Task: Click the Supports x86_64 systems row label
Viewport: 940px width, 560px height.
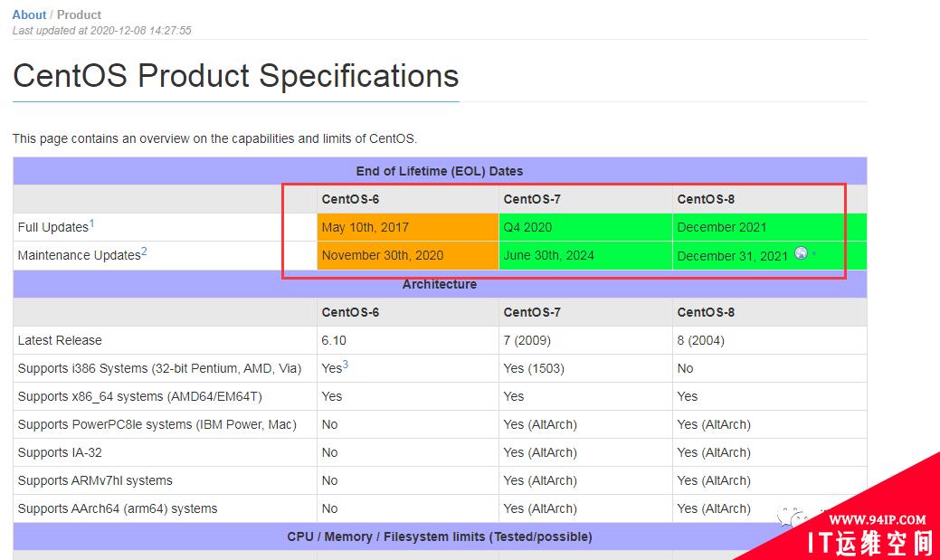Action: tap(139, 397)
